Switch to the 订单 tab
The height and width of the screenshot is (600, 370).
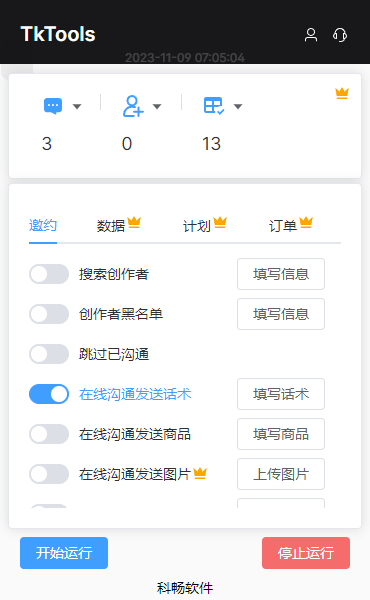coord(283,226)
